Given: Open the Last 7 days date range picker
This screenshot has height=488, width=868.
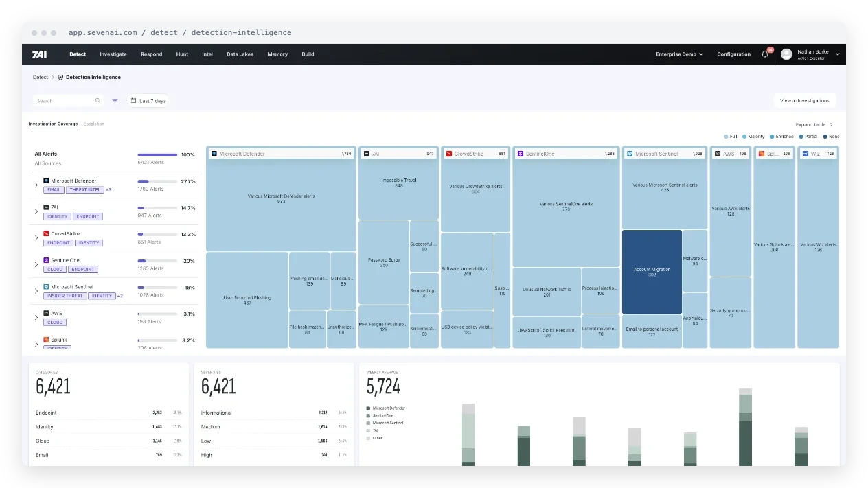Looking at the screenshot, I should [x=148, y=101].
